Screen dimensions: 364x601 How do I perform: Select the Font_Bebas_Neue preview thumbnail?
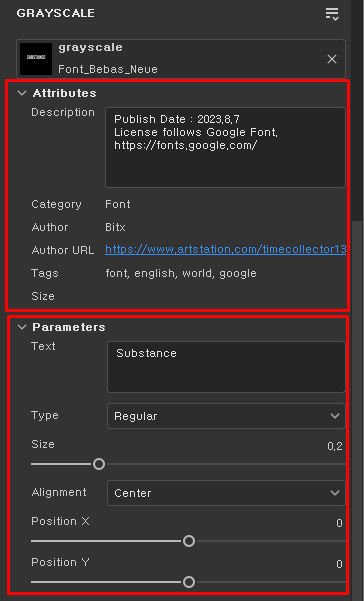pos(36,59)
